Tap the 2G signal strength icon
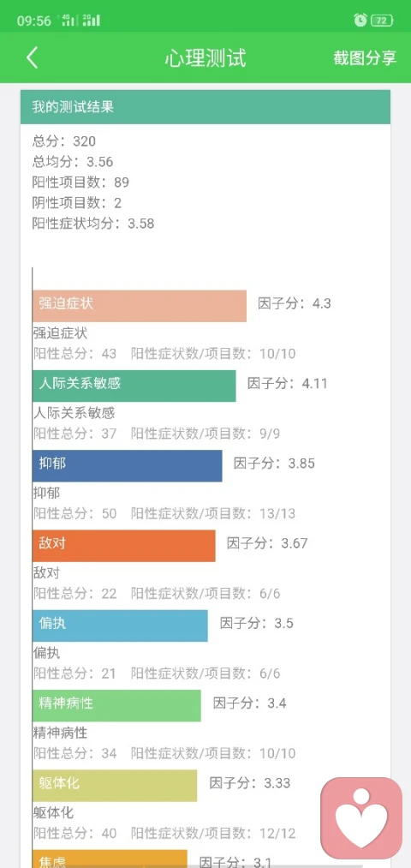The height and width of the screenshot is (868, 411). pyautogui.click(x=92, y=21)
